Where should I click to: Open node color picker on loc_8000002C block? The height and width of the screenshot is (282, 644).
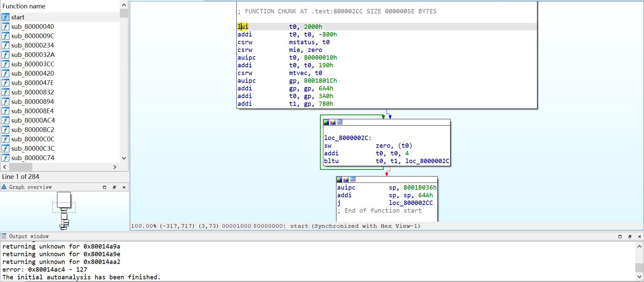click(x=326, y=123)
